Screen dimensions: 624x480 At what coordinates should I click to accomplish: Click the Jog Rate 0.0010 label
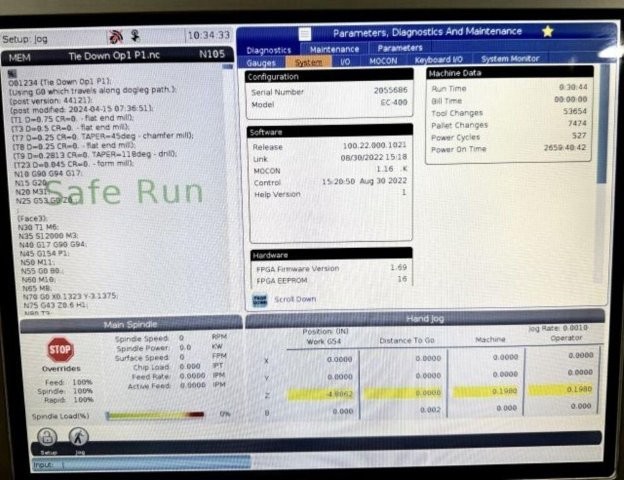pyautogui.click(x=558, y=328)
